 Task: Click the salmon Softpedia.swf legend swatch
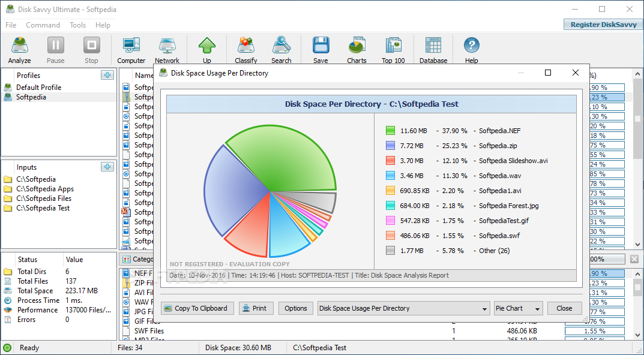tap(390, 236)
